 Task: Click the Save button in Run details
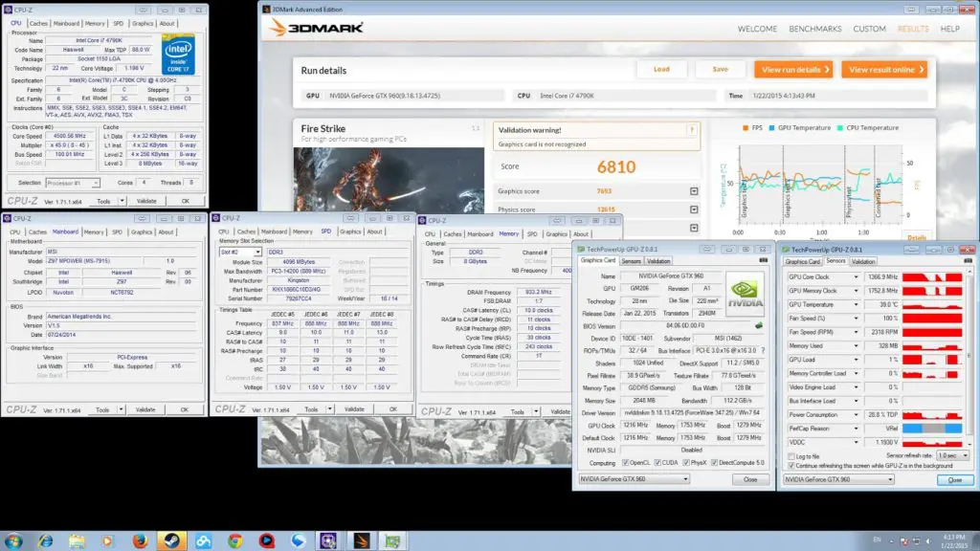pos(720,69)
